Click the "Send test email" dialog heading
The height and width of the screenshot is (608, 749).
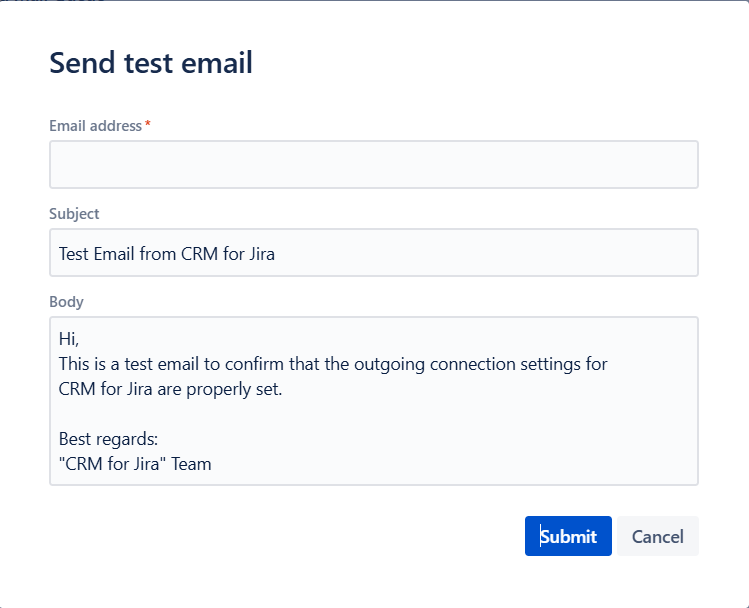[151, 63]
